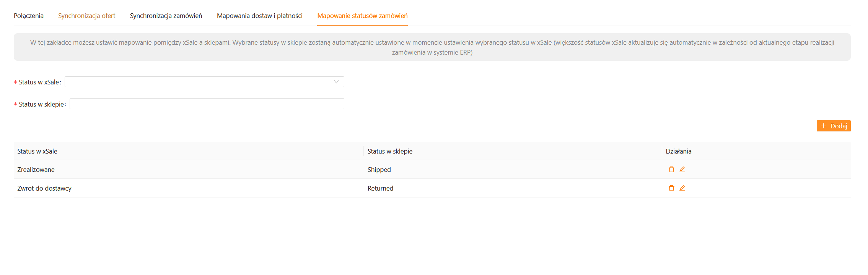The width and height of the screenshot is (868, 275).
Task: Edit the Zwrot do dostawcy mapping
Action: (682, 188)
